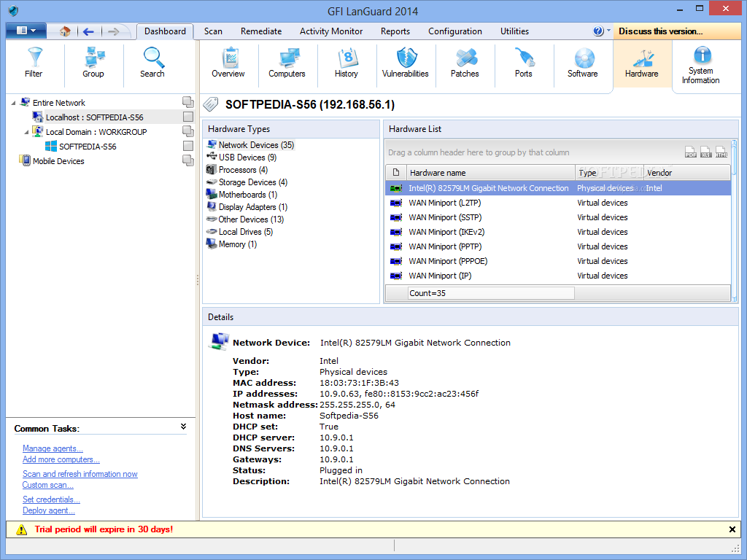This screenshot has width=747, height=560.
Task: Open the History dashboard view
Action: point(347,63)
